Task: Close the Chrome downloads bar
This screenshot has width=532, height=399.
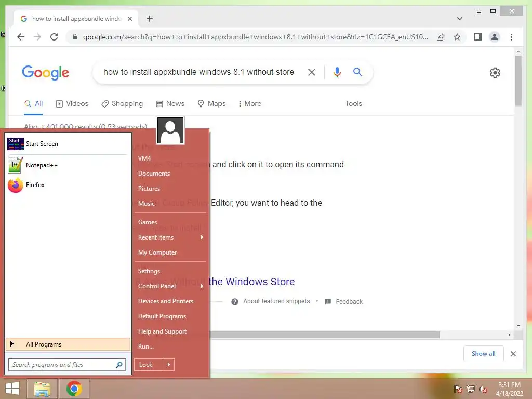Action: point(513,354)
